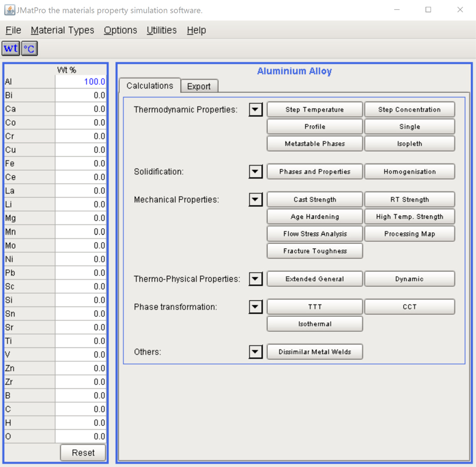Toggle the °C temperature unit icon
The height and width of the screenshot is (467, 476).
(x=29, y=49)
